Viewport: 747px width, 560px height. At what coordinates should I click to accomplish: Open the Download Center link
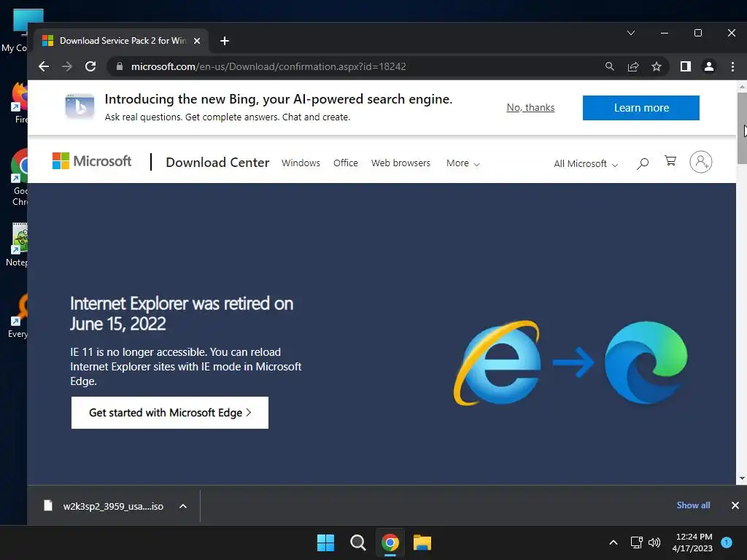(x=217, y=163)
